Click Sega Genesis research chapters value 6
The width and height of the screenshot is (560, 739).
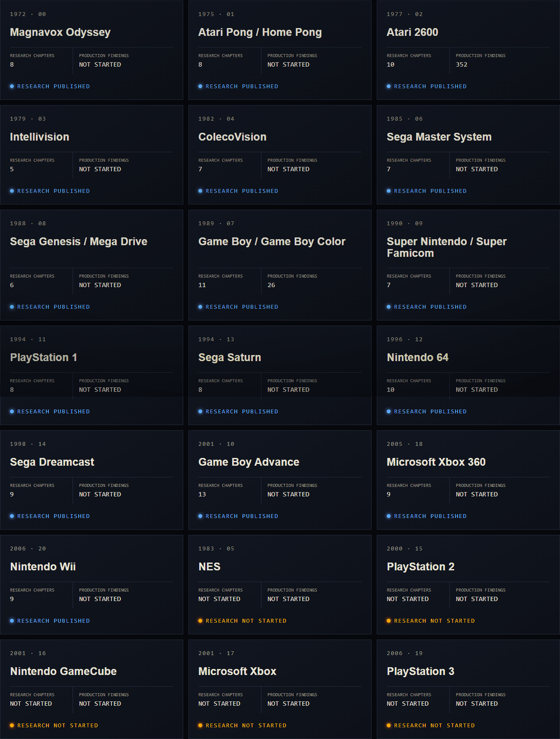(12, 285)
